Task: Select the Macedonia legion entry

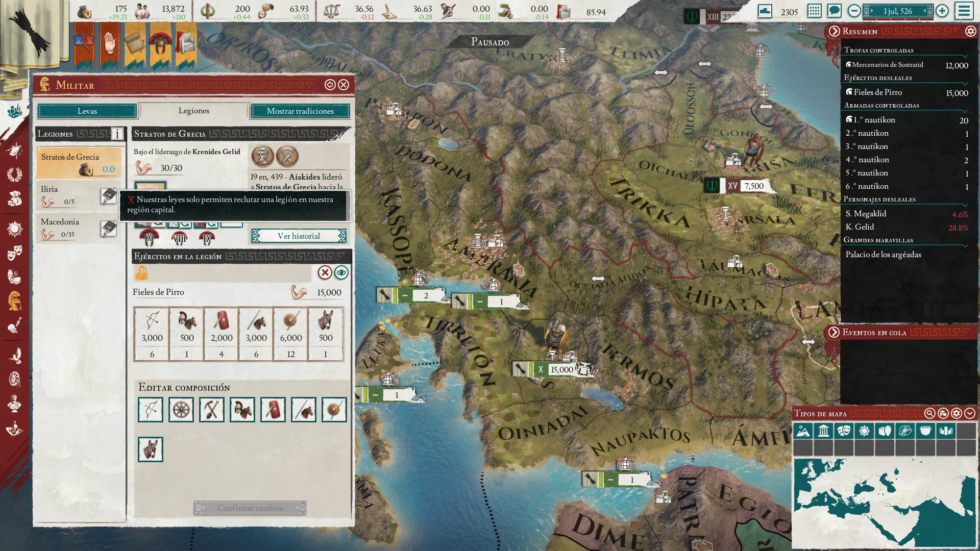Action: click(79, 228)
